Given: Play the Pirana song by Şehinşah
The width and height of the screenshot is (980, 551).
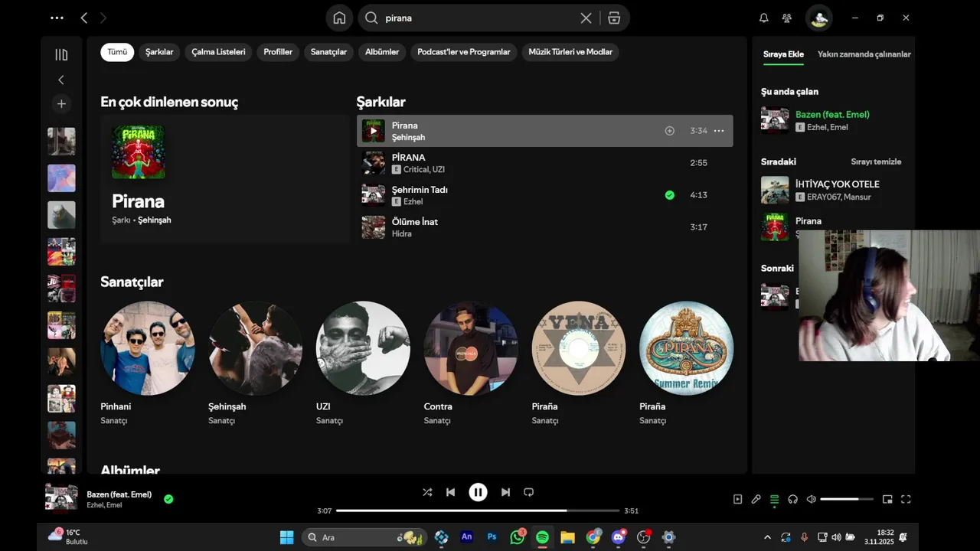Looking at the screenshot, I should click(x=374, y=131).
